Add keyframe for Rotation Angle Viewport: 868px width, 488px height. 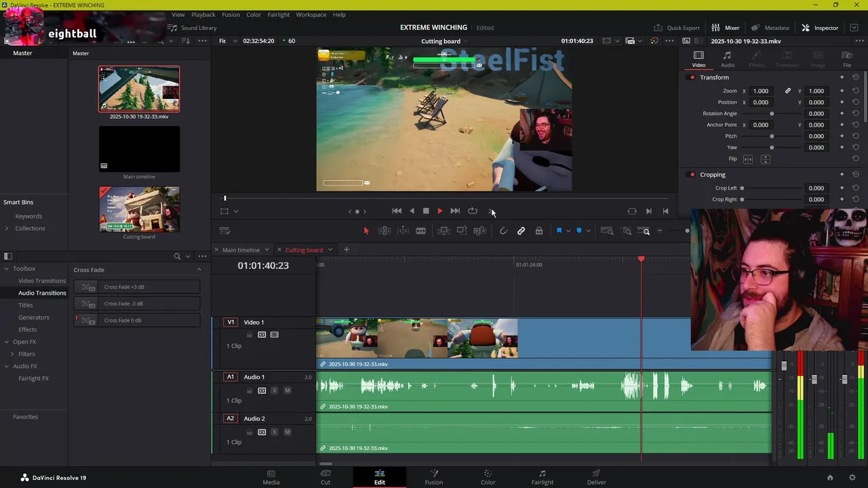click(842, 113)
